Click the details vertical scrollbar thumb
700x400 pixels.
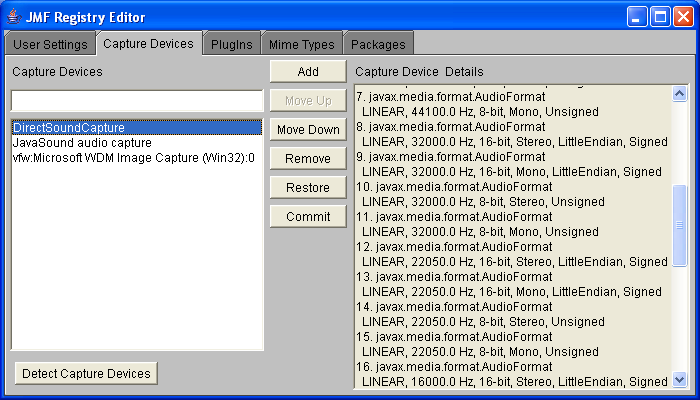679,225
